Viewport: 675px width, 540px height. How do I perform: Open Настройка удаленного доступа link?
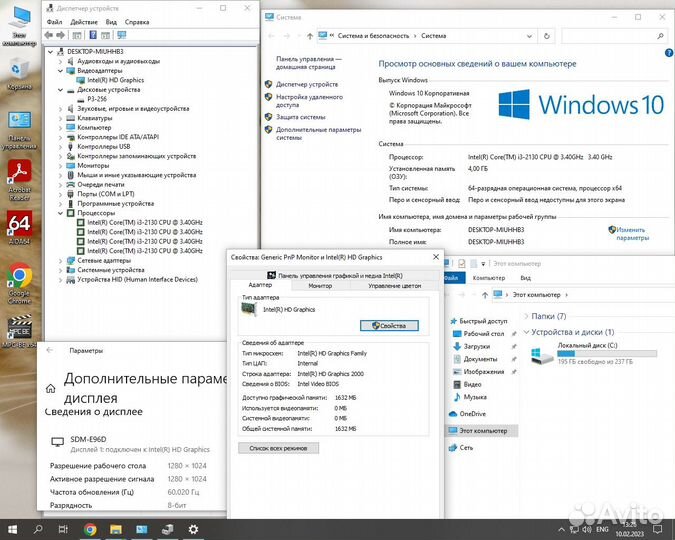[310, 101]
